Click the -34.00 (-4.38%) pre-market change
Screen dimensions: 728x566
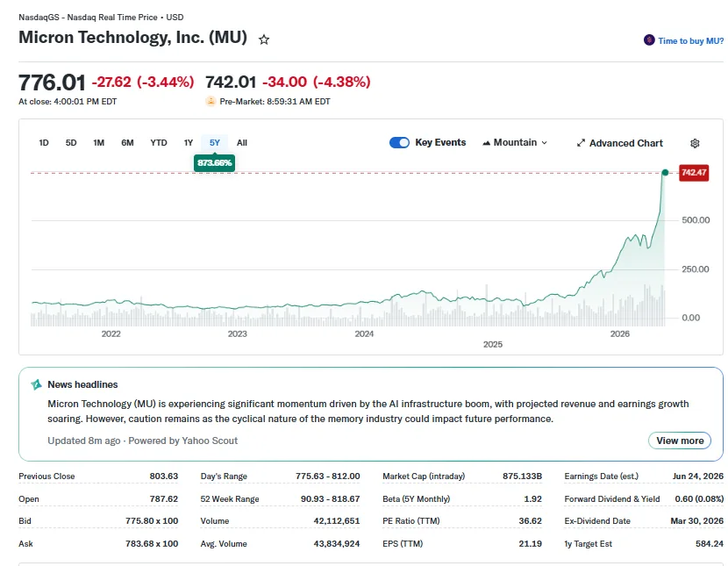point(316,82)
